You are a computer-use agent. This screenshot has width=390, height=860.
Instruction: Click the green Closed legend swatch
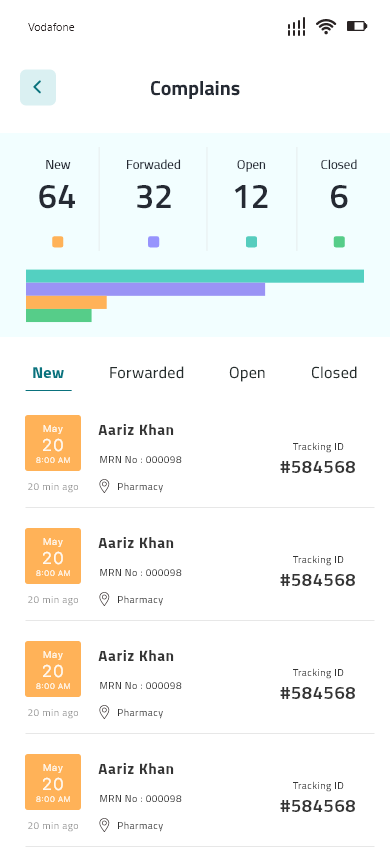tap(339, 242)
